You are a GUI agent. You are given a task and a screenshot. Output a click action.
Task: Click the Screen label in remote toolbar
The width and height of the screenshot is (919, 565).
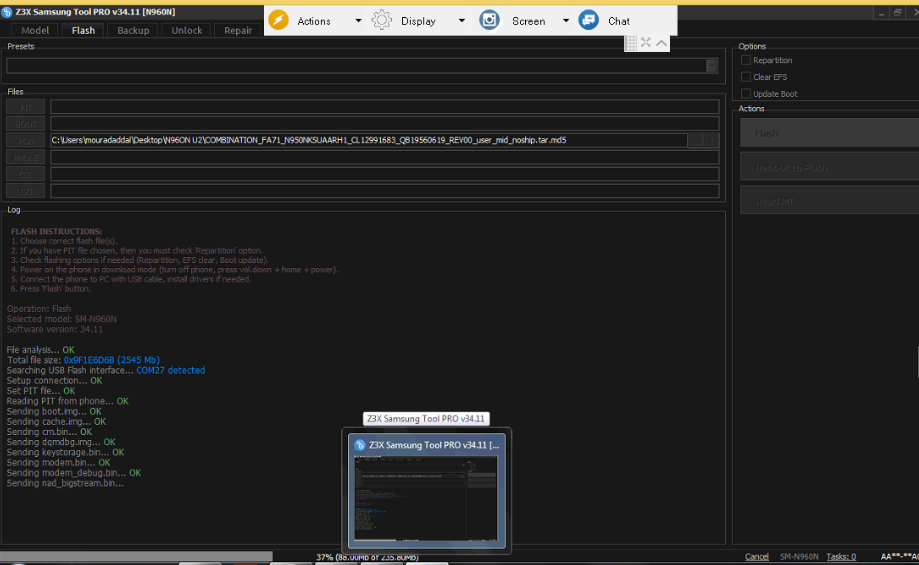click(528, 21)
